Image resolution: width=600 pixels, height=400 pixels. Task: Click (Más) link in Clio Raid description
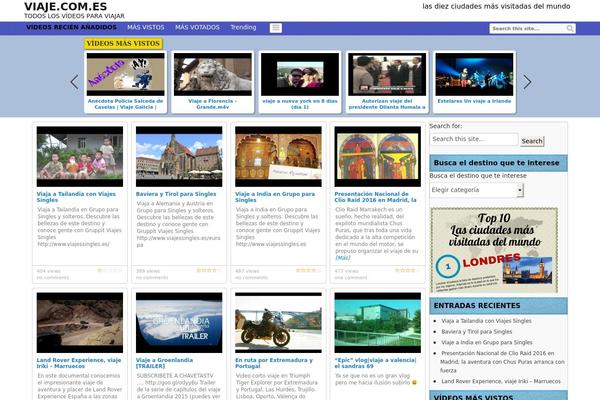342,258
